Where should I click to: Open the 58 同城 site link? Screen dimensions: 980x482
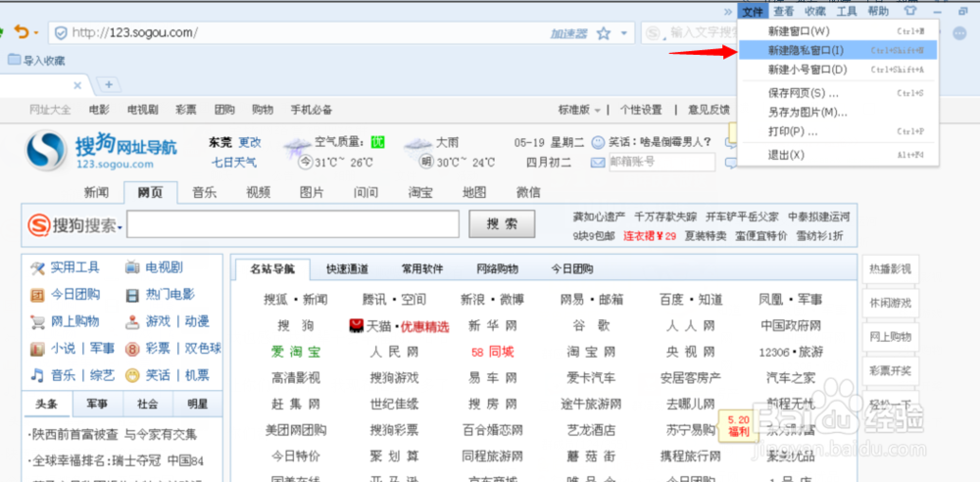[x=493, y=352]
